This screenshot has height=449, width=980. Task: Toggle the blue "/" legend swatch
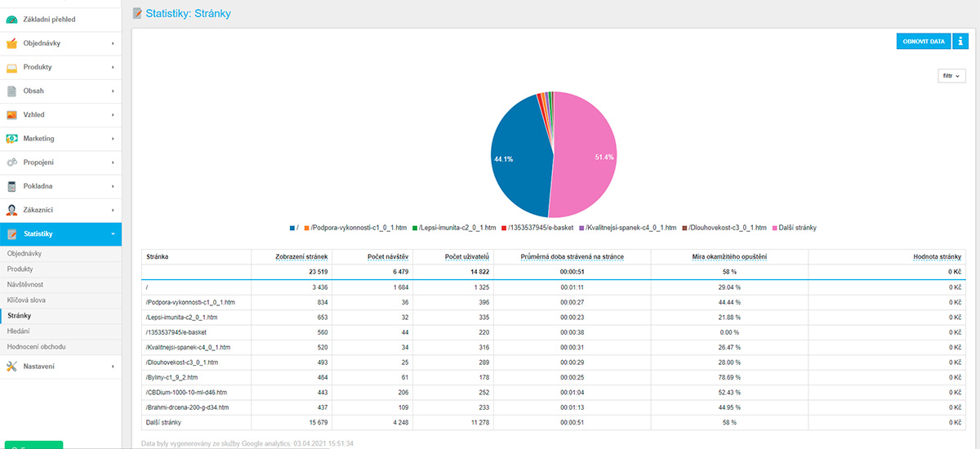click(x=292, y=228)
